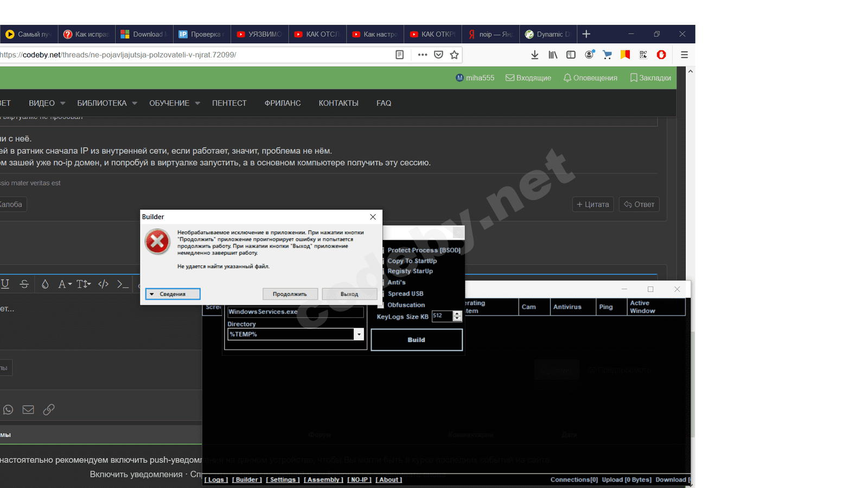Apply underline in the reply editor
The height and width of the screenshot is (488, 868).
[x=5, y=284]
